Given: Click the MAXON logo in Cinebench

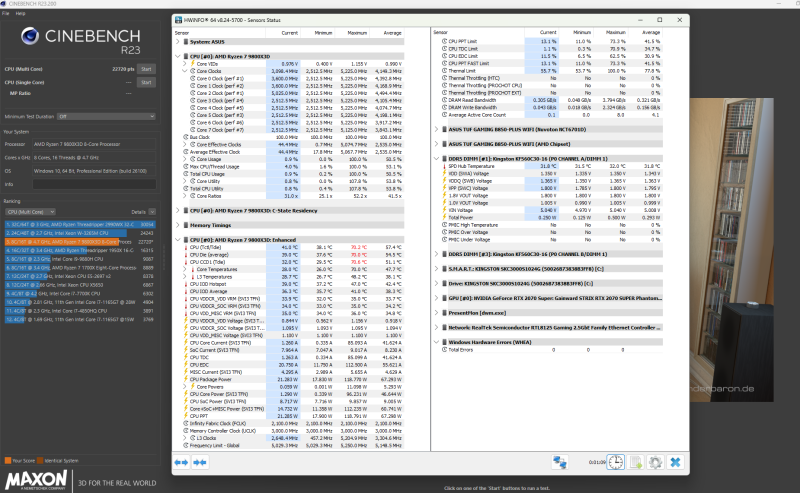Looking at the screenshot, I should point(36,481).
